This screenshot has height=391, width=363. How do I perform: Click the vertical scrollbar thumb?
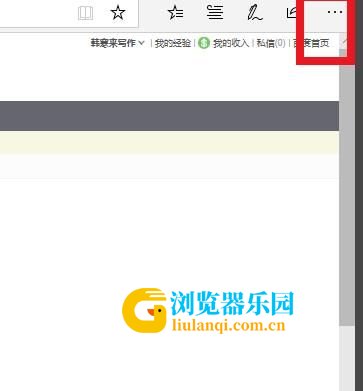(347, 188)
